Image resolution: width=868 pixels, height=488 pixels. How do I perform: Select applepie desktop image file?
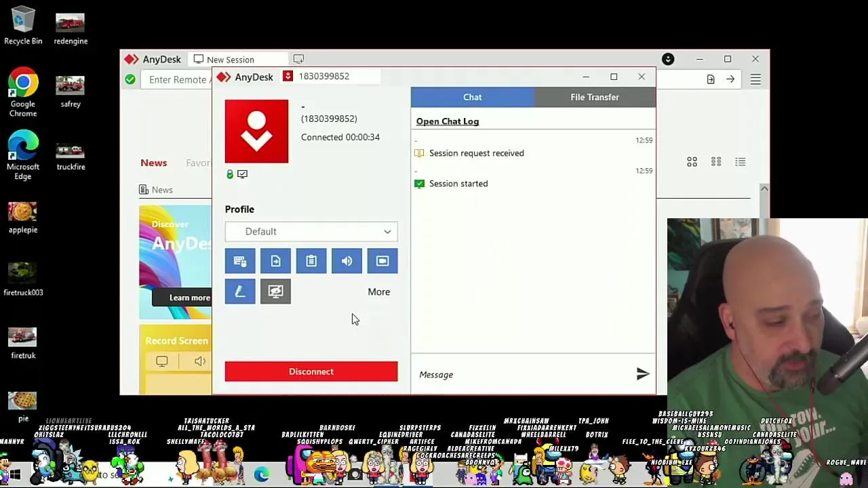click(23, 218)
